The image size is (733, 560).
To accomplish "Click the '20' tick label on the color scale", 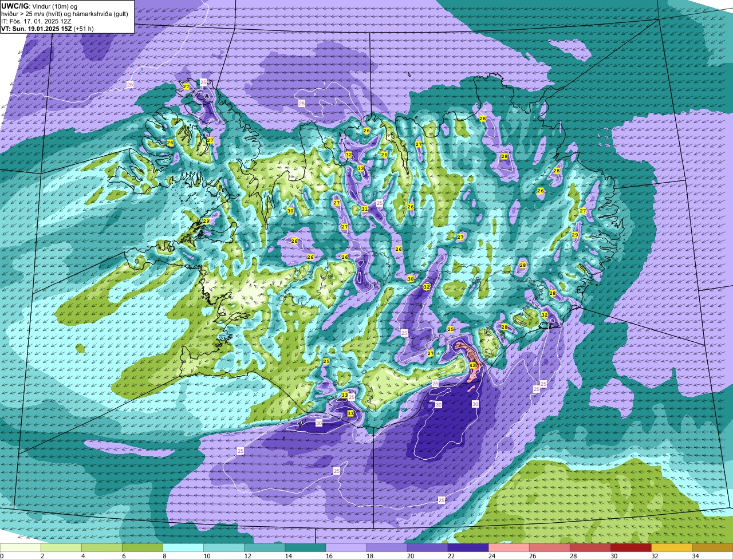I will [410, 556].
